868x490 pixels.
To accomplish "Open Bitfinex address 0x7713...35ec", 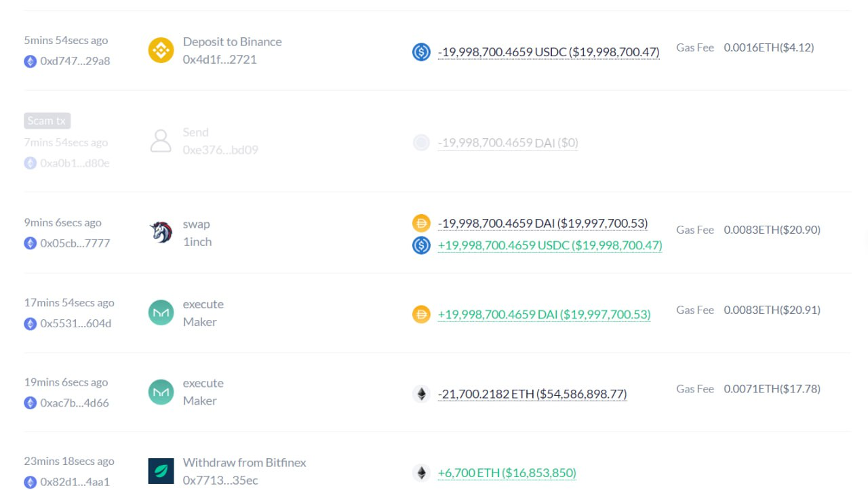I will (220, 481).
